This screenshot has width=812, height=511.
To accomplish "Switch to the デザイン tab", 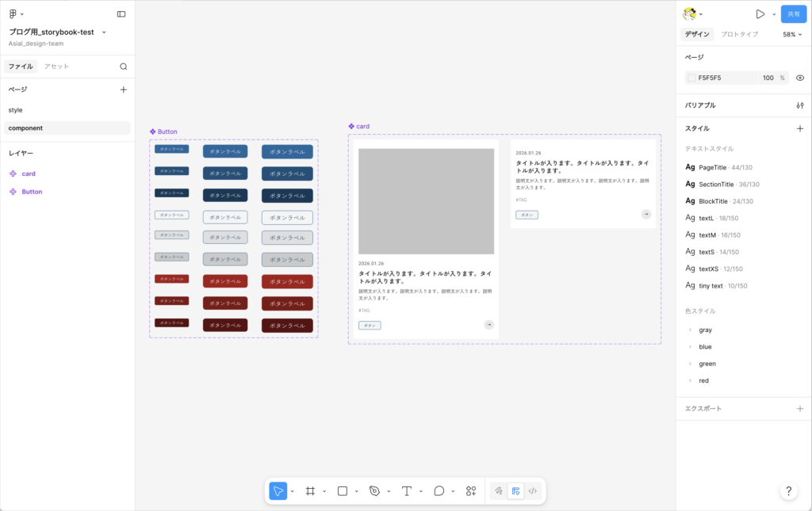I will tap(697, 34).
